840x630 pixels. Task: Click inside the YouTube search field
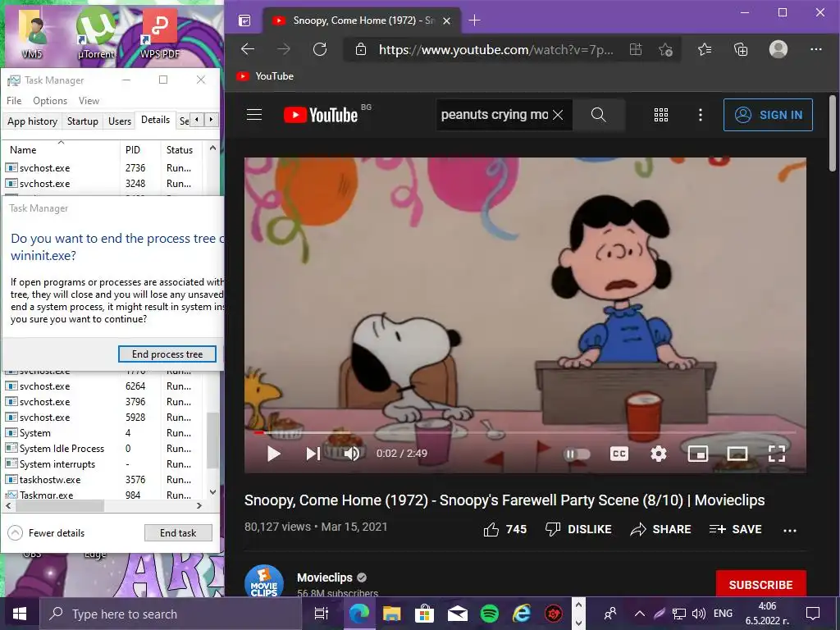(x=494, y=115)
